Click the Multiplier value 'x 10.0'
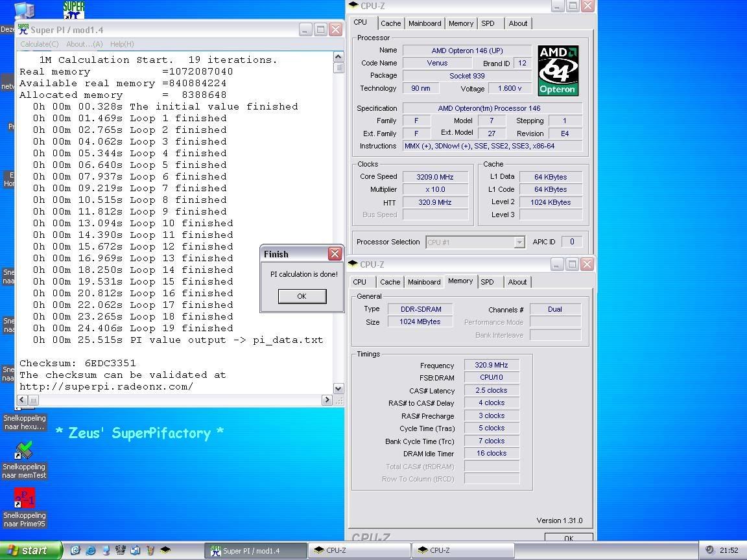 click(435, 189)
